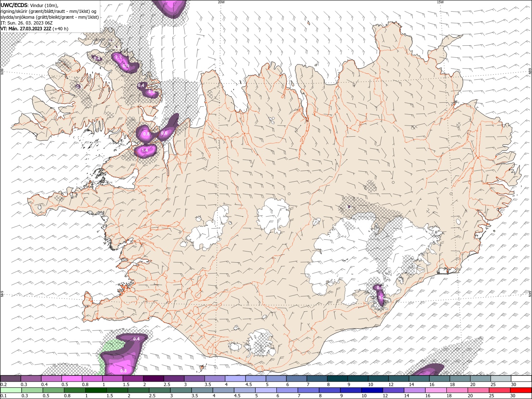This screenshot has width=532, height=399.
Task: Click the 'slydda/snjókoma' legend line
Action: point(50,17)
